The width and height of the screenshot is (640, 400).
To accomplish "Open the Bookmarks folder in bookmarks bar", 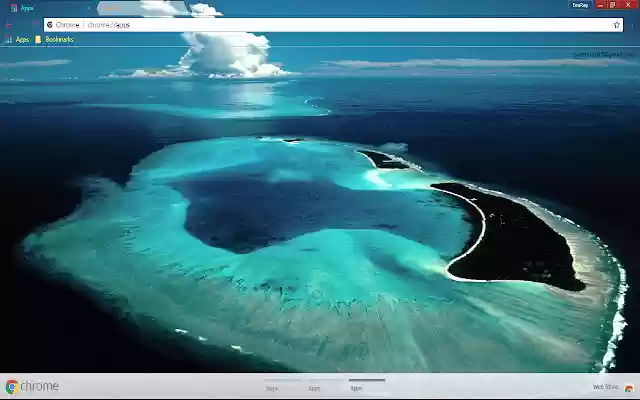I will click(x=54, y=40).
